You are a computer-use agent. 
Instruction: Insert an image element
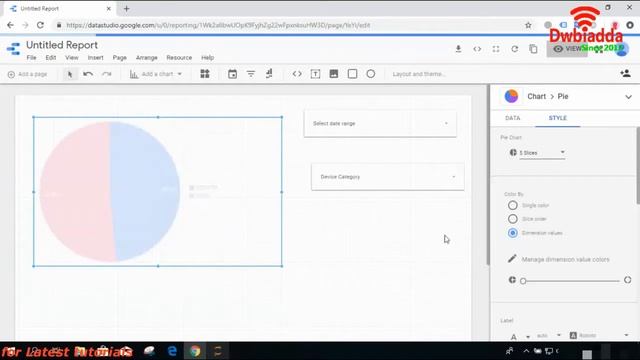[x=333, y=74]
